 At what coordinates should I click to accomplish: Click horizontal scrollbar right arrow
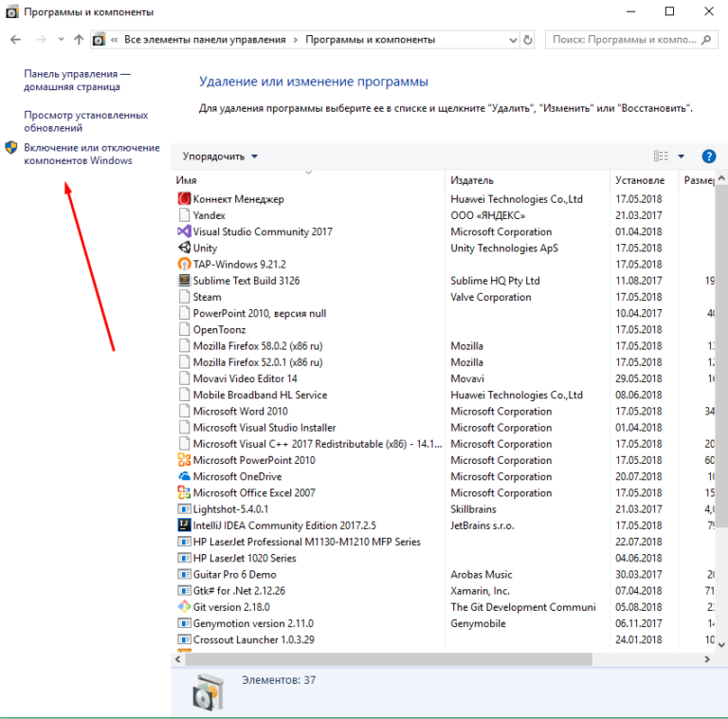(x=707, y=659)
